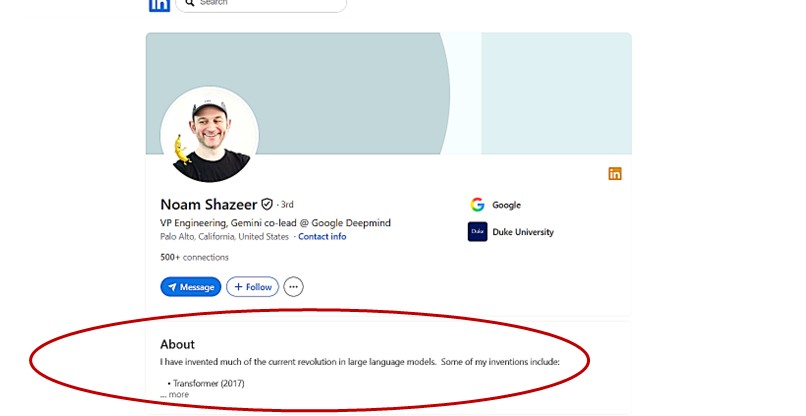This screenshot has width=806, height=416.
Task: Send a message with the Message button
Action: point(190,287)
